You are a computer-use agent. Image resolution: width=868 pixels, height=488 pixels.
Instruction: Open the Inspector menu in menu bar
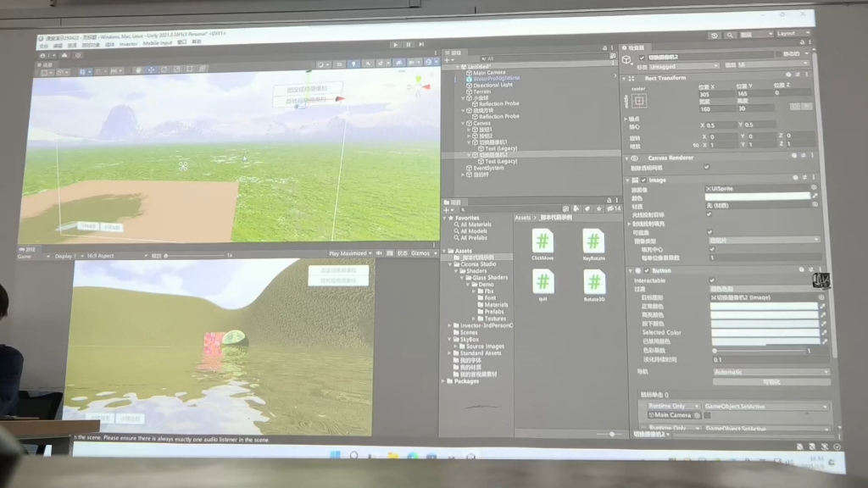(x=129, y=44)
